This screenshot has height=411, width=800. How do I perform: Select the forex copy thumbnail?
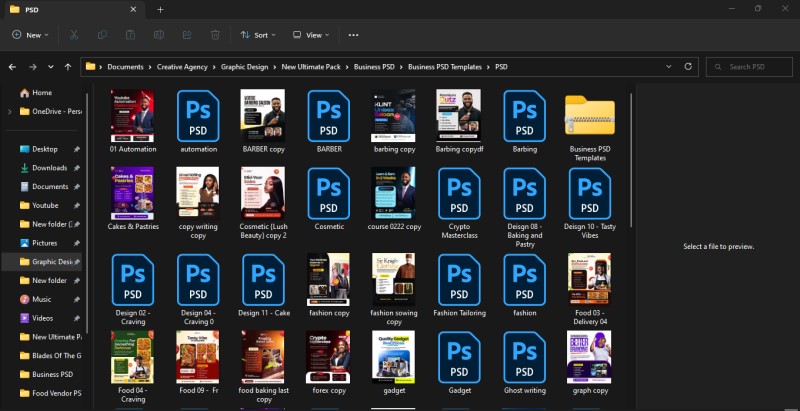(x=328, y=357)
